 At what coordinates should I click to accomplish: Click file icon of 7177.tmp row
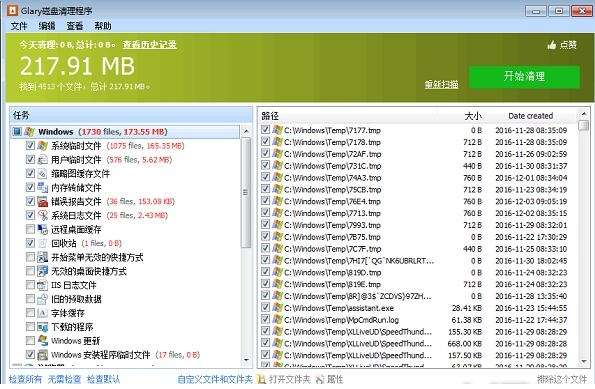(277, 130)
